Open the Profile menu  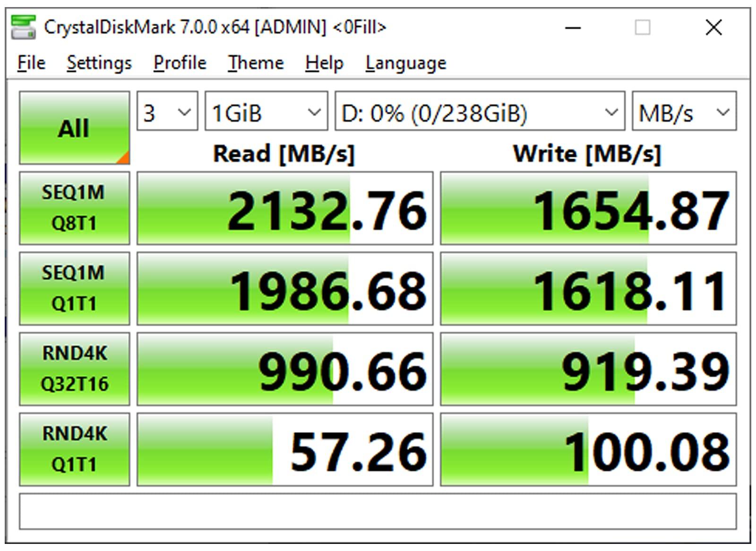click(180, 63)
